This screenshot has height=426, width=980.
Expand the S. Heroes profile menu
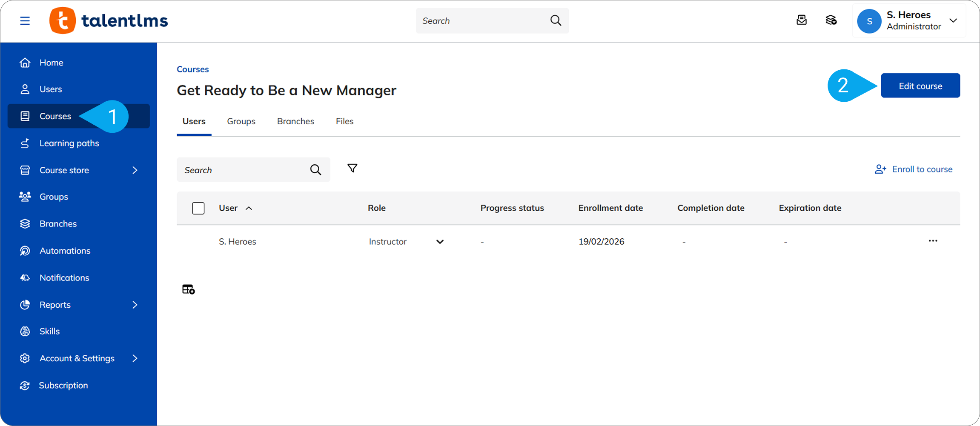[x=953, y=20]
